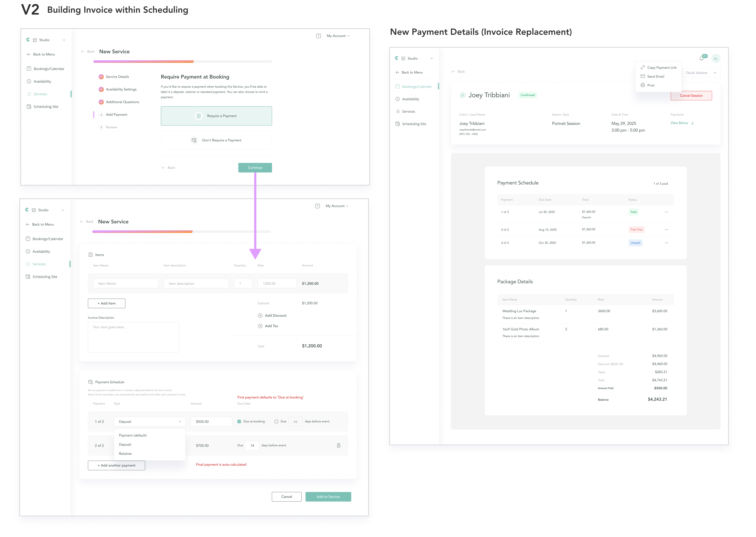Click the trash icon on payment 2 of 2
The width and height of the screenshot is (756, 537).
pyautogui.click(x=338, y=445)
